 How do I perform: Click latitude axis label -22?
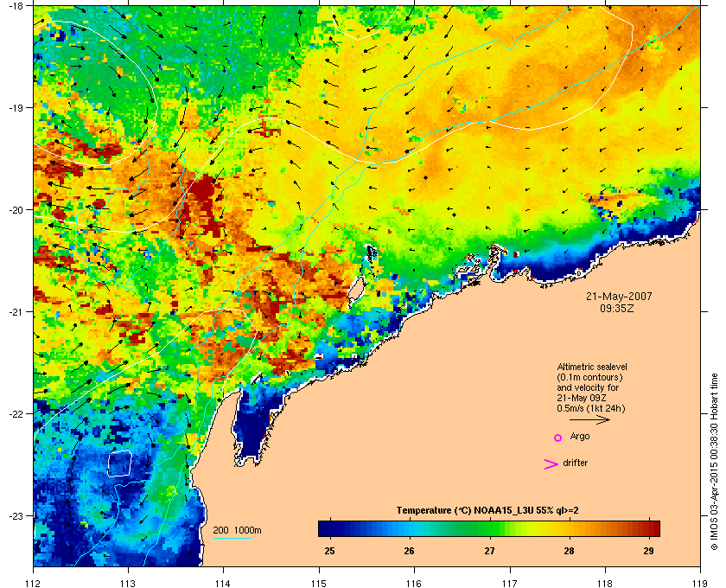[16, 414]
